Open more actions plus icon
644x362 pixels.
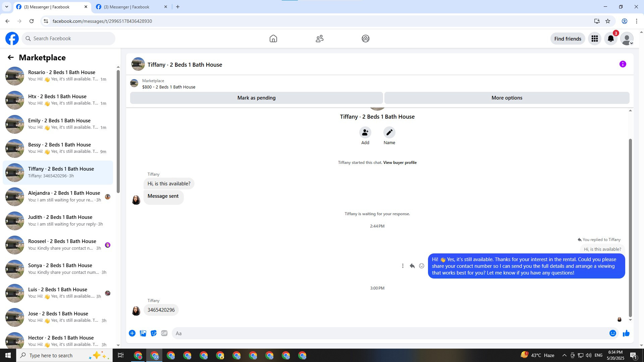(132, 333)
